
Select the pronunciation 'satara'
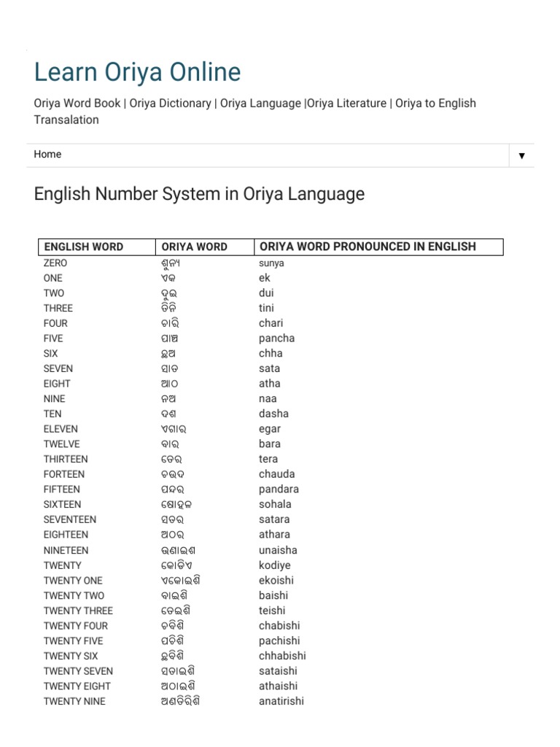(x=274, y=519)
